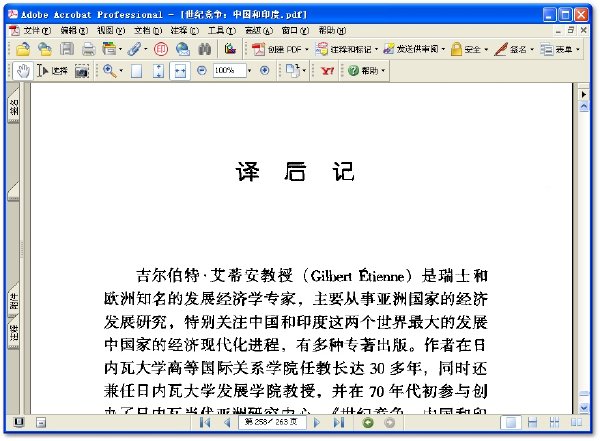The width and height of the screenshot is (600, 441).
Task: Go to the first page
Action: [x=205, y=423]
